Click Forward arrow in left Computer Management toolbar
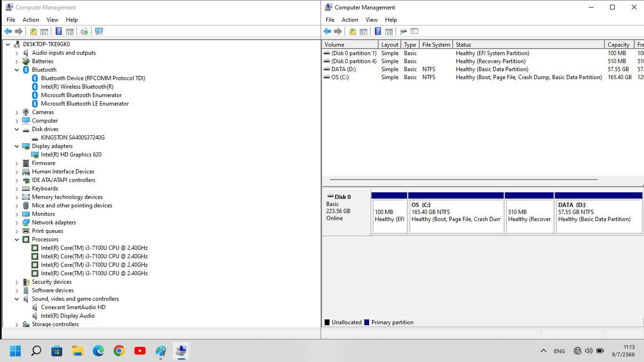This screenshot has height=362, width=644. (19, 32)
